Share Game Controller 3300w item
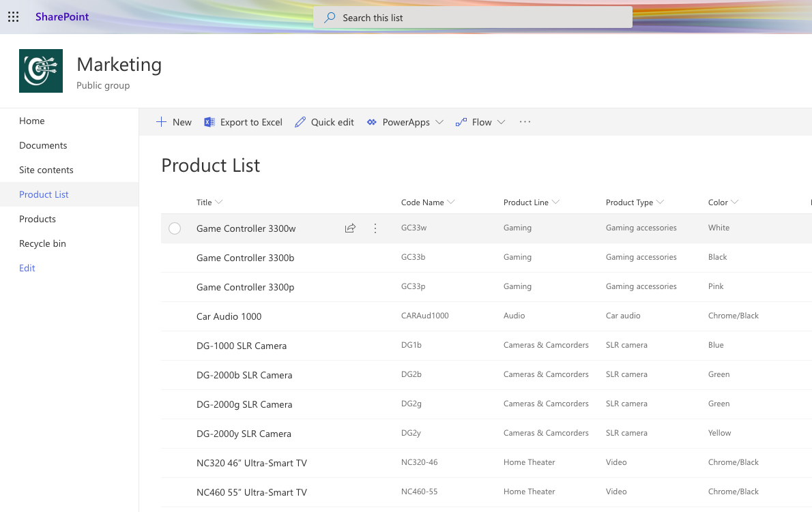 tap(350, 228)
